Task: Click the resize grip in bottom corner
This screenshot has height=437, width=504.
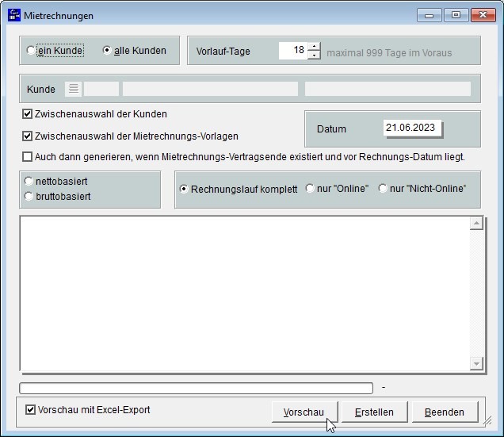Action: [487, 420]
